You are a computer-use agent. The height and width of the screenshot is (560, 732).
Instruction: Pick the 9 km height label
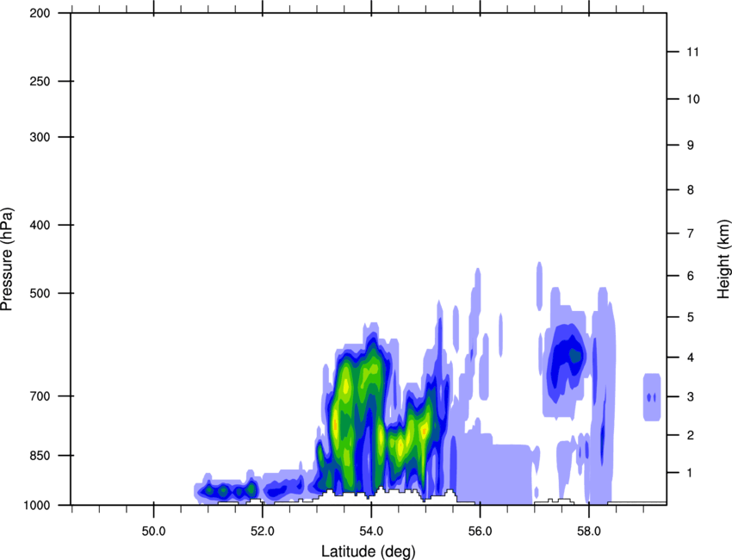tap(691, 146)
